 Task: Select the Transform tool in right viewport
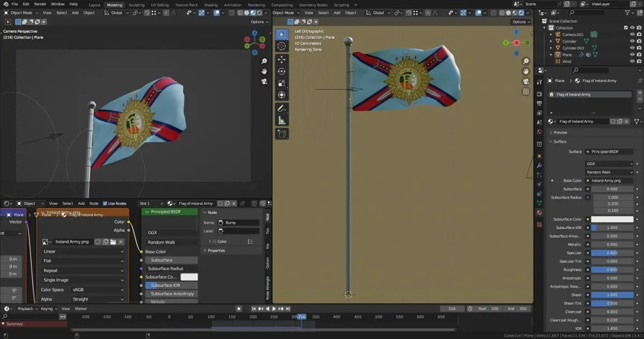[282, 95]
